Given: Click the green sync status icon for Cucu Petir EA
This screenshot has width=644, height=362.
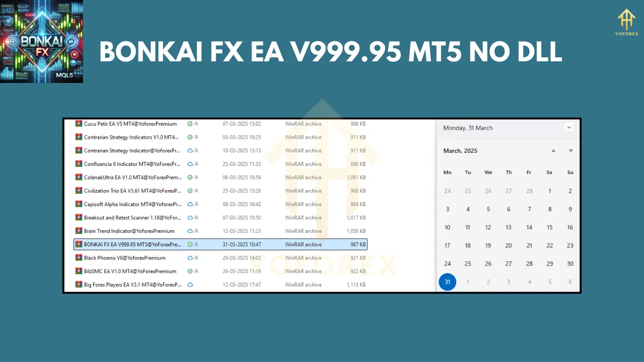Looking at the screenshot, I should click(x=190, y=124).
